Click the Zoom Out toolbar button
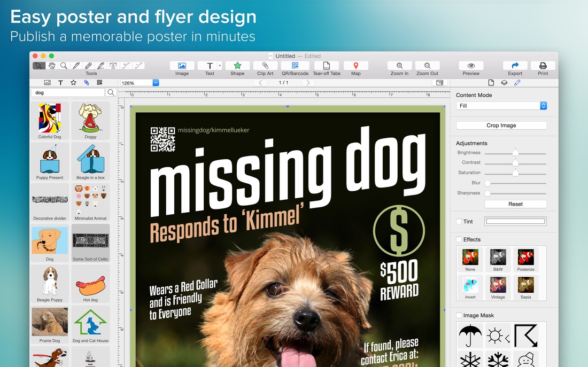 click(427, 66)
